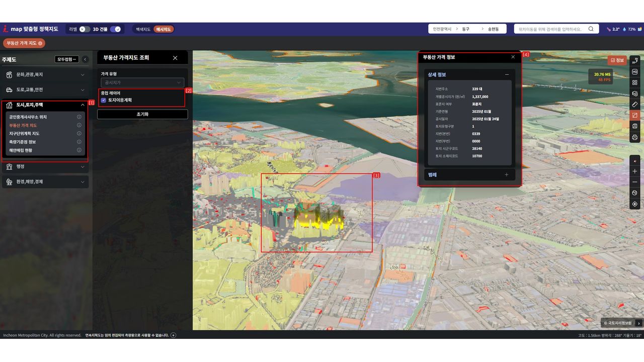Click the print map icon

634,137
